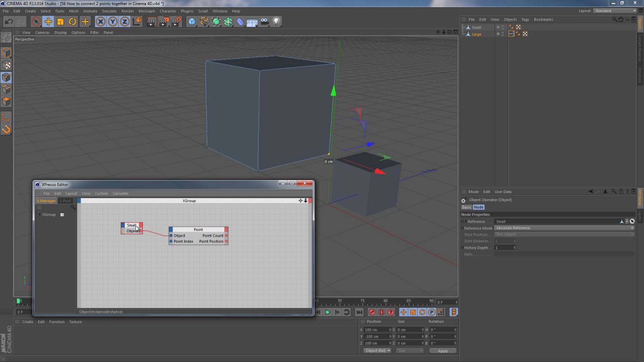Select the Large object in Object Manager

click(x=477, y=34)
